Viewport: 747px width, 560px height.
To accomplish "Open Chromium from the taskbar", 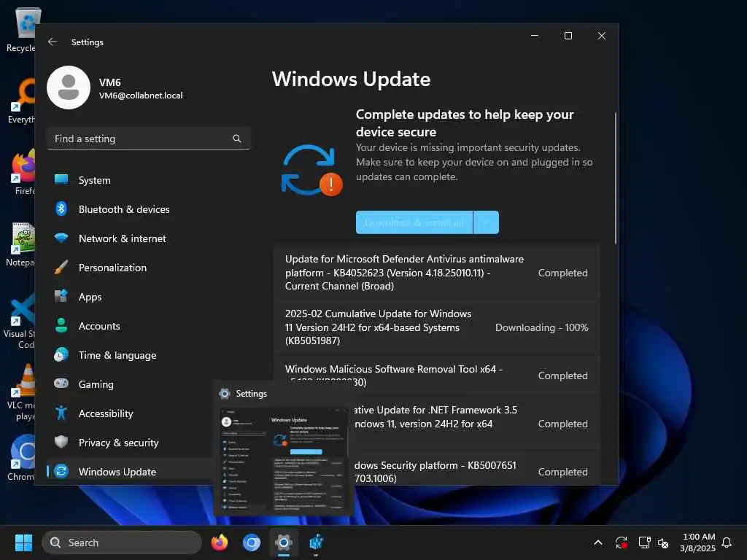I will [252, 542].
